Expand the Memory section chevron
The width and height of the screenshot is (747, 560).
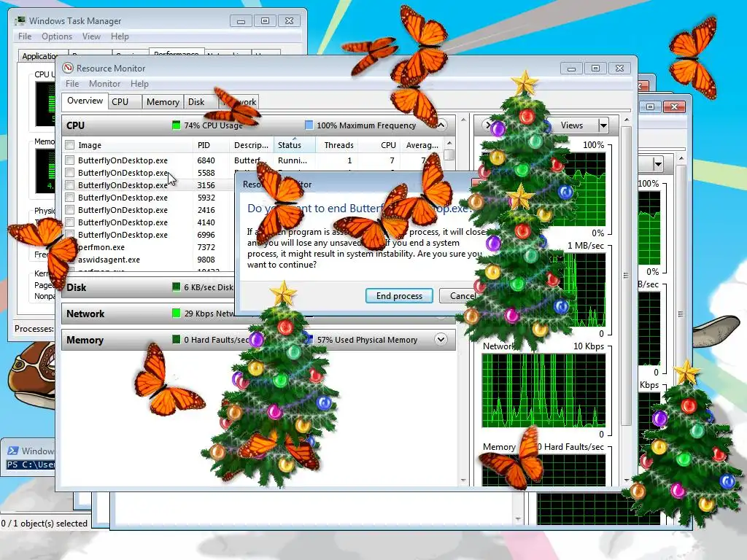(441, 340)
